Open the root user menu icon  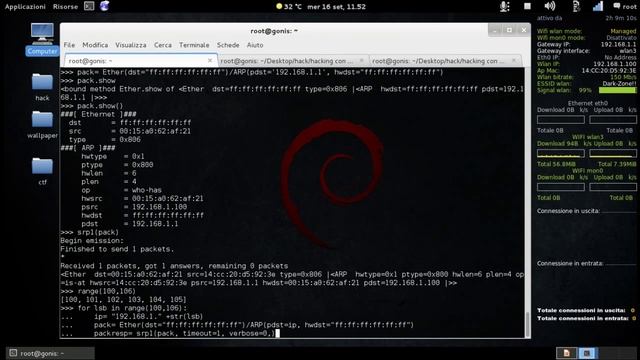(x=625, y=6)
